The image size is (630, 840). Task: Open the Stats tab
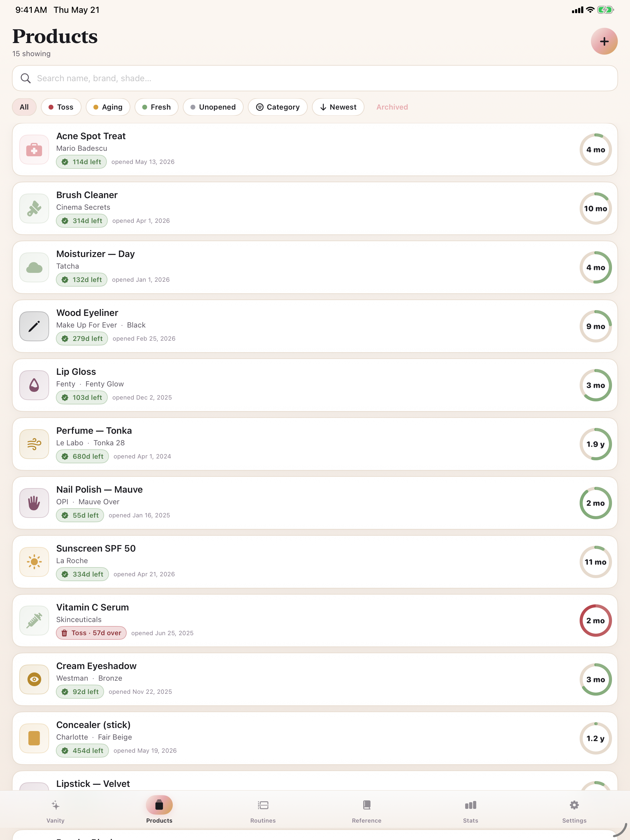470,810
